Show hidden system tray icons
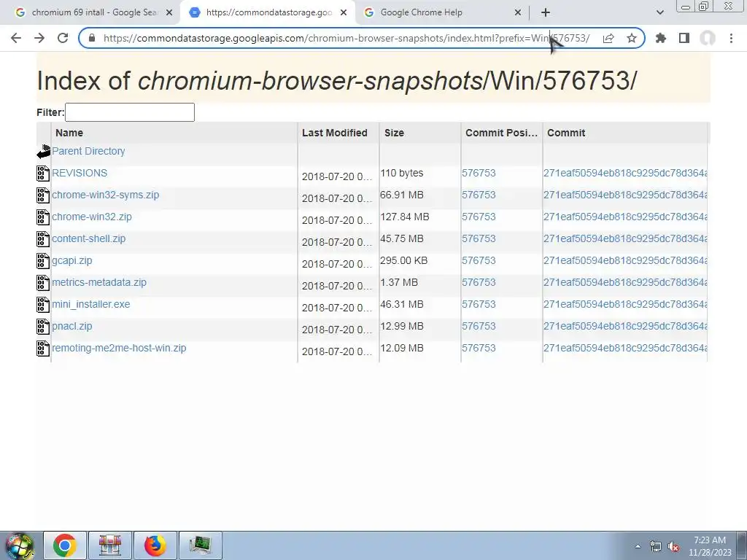The width and height of the screenshot is (747, 560). 638,546
